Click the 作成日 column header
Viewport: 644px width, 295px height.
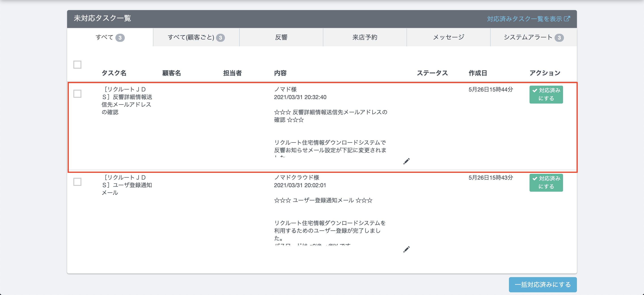tap(478, 73)
